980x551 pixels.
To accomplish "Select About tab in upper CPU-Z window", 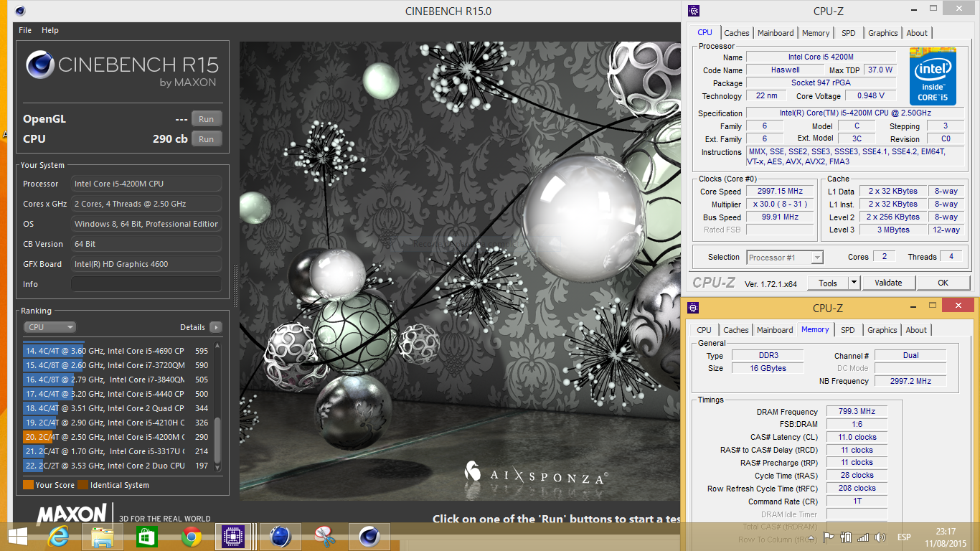I will click(x=917, y=33).
